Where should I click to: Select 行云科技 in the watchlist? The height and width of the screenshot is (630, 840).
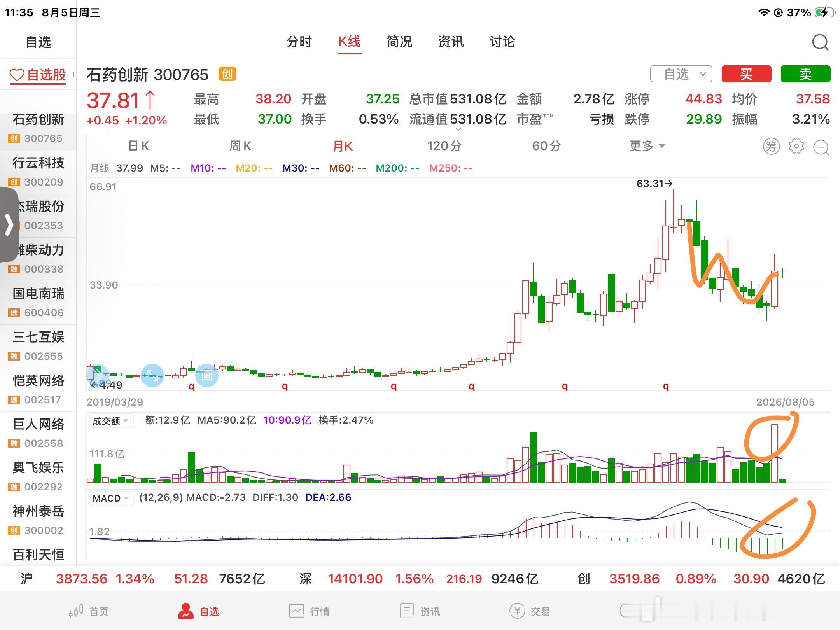(x=38, y=172)
